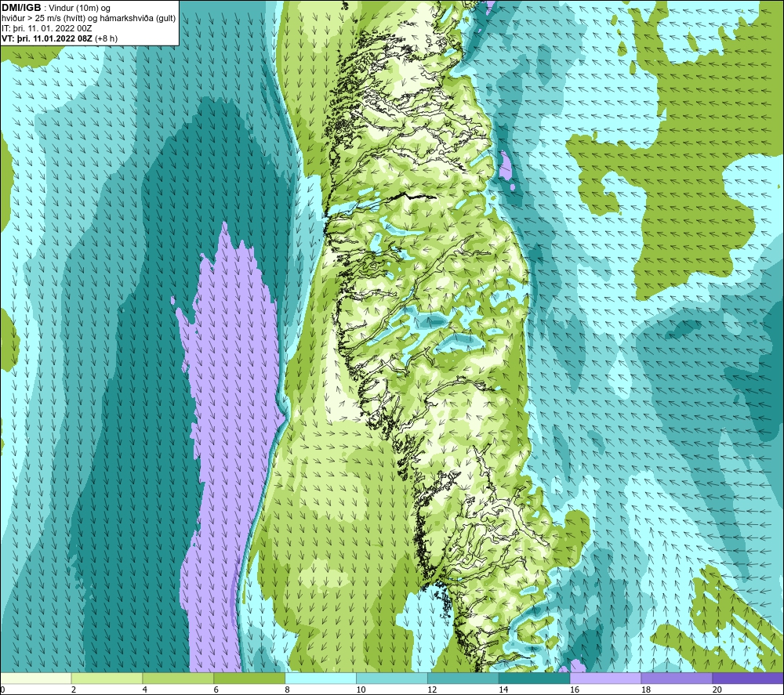
Task: Click the scale label "16"
Action: point(575,690)
